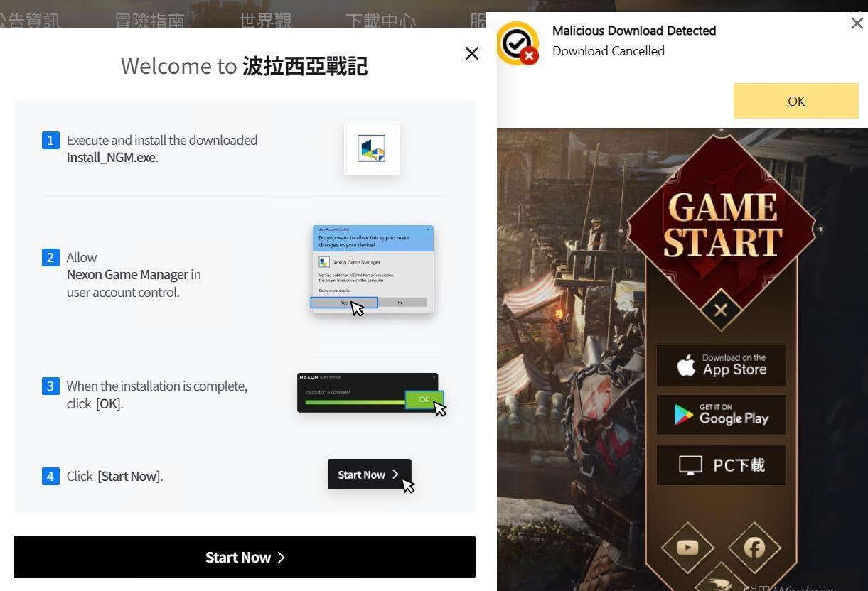
Task: Click the user account control illustration
Action: coord(373,269)
